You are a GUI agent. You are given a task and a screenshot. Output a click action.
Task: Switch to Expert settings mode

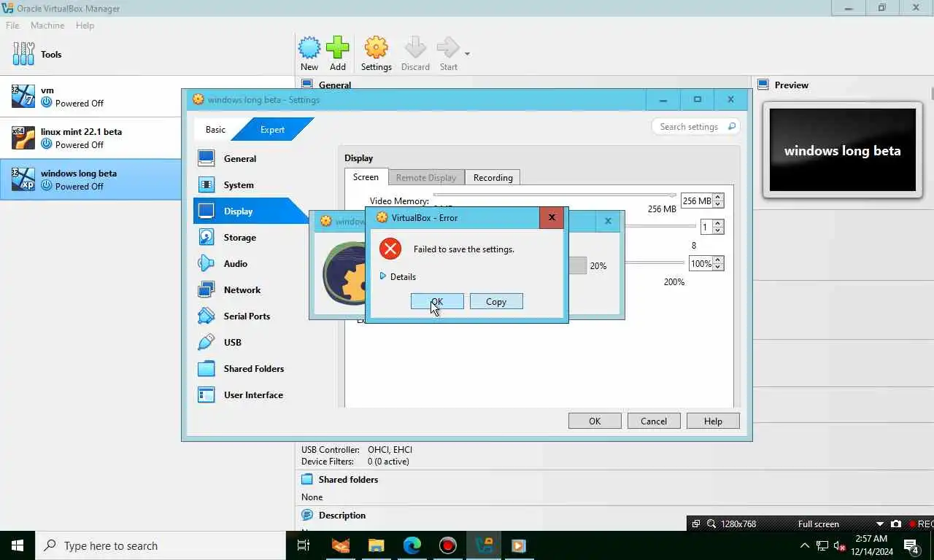272,129
